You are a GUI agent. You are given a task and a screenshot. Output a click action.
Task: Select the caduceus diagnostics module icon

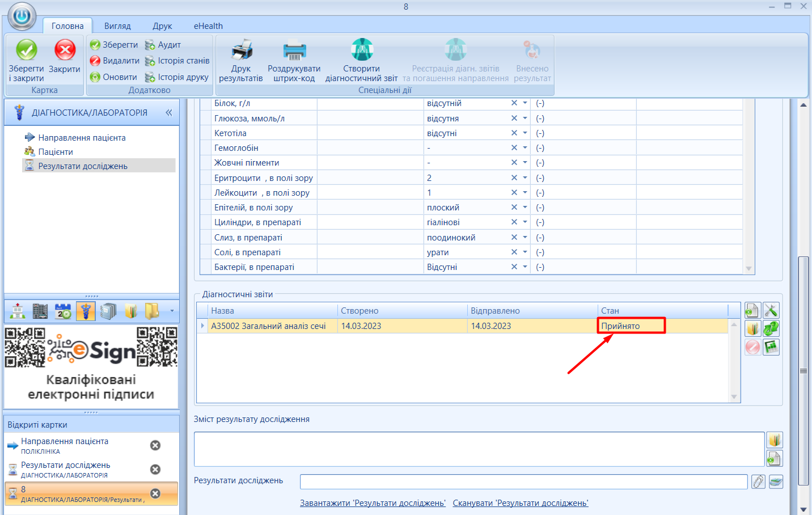(86, 311)
